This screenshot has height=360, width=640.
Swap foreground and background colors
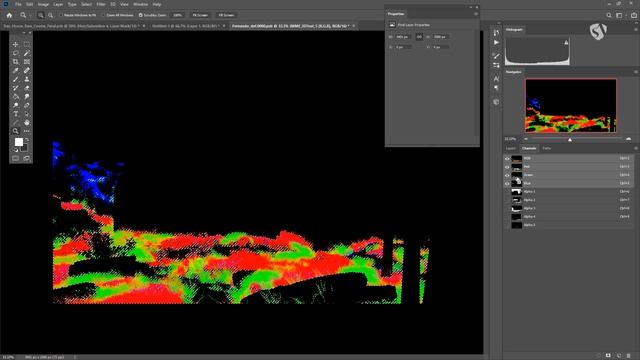coord(27,140)
